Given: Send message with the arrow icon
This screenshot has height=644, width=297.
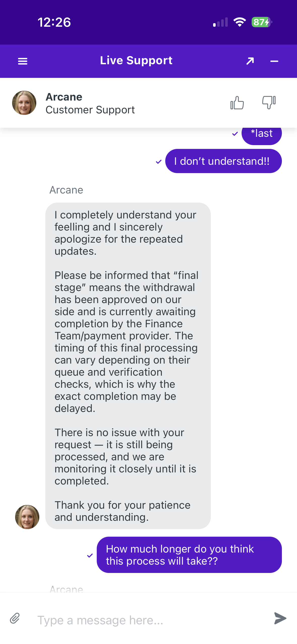Looking at the screenshot, I should (x=280, y=618).
